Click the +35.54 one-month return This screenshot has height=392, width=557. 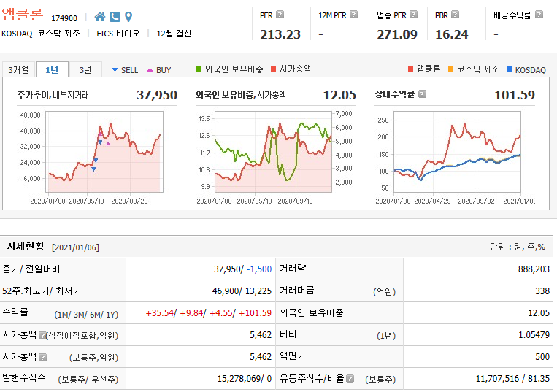coord(159,313)
